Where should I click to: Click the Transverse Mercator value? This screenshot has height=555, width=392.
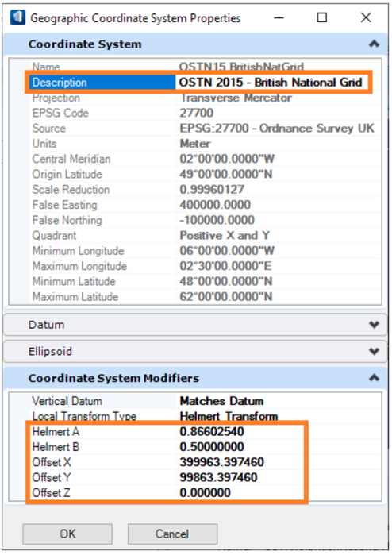(236, 98)
